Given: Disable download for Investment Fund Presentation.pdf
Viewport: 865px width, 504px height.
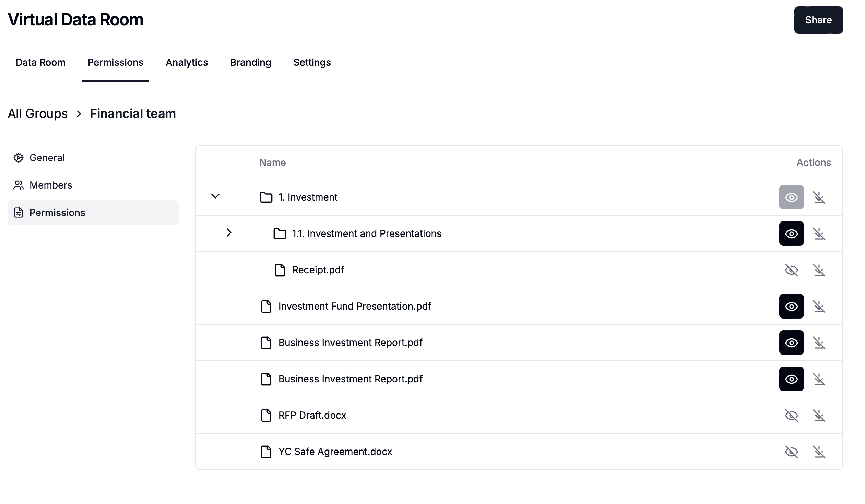Looking at the screenshot, I should pos(820,307).
